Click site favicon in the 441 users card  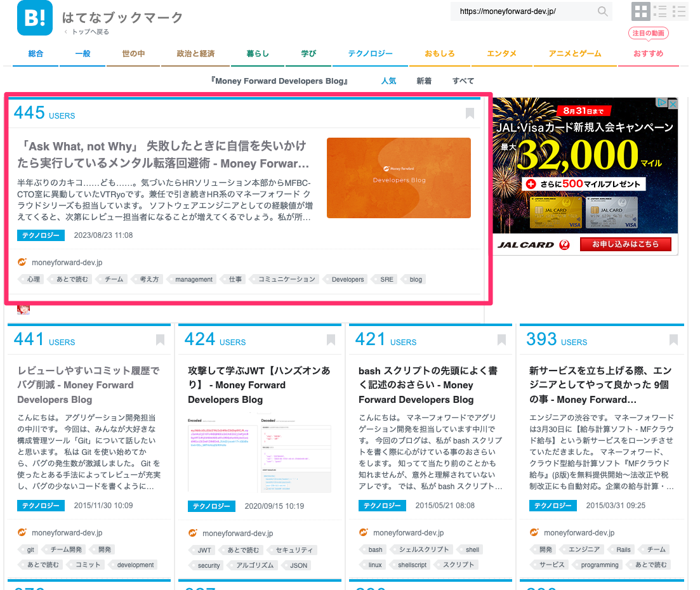[x=22, y=532]
